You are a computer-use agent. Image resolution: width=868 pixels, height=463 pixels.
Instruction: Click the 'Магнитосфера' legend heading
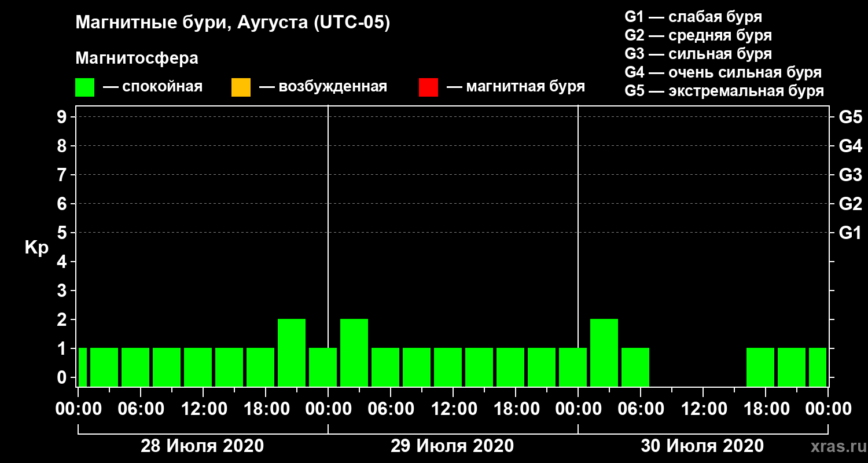click(x=137, y=58)
